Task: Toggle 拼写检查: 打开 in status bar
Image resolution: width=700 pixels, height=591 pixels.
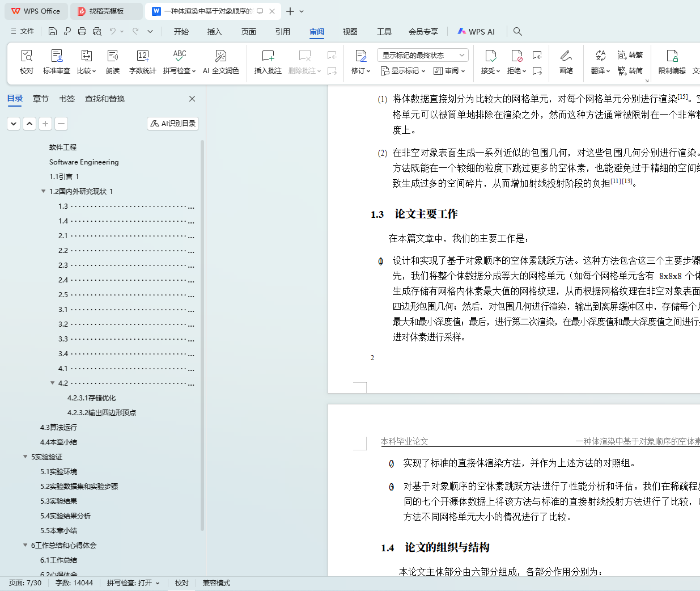Action: tap(133, 583)
